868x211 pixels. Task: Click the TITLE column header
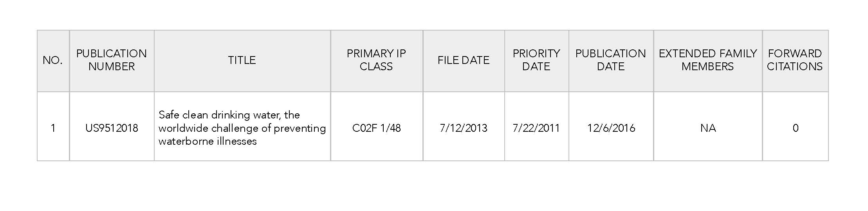pos(242,60)
